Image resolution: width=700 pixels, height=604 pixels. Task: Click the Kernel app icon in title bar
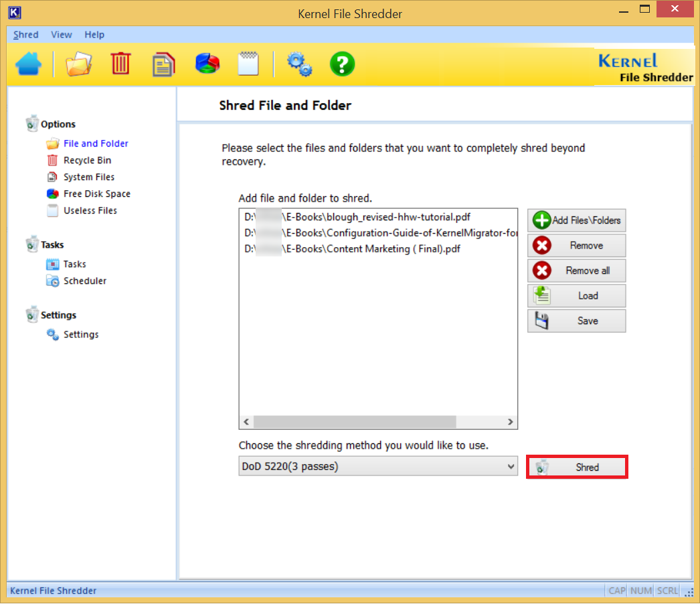point(15,13)
